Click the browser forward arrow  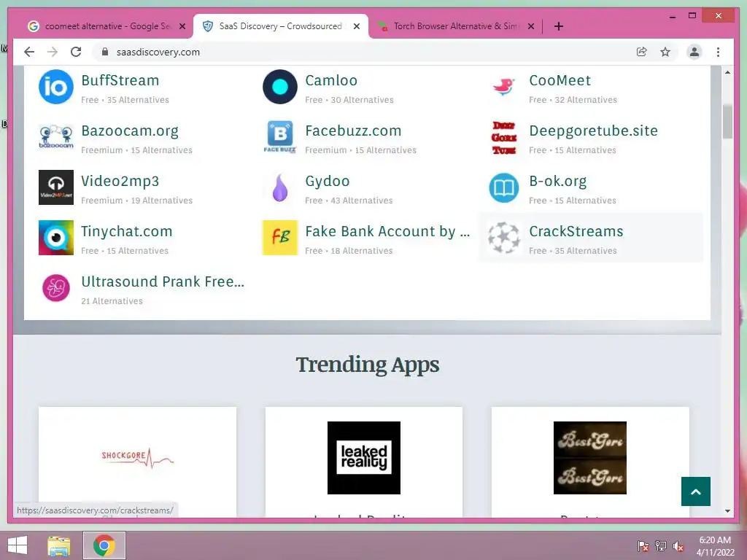click(53, 52)
